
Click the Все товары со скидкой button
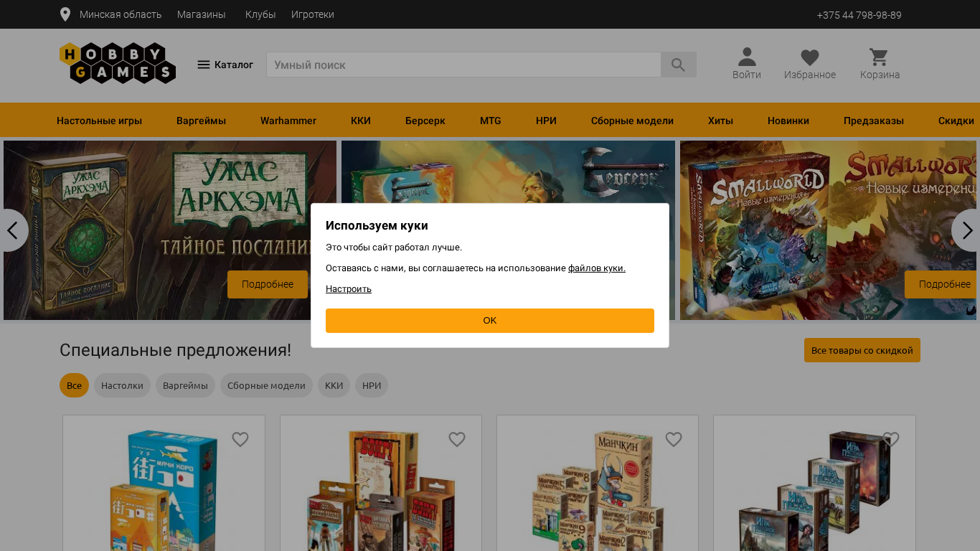coord(862,350)
